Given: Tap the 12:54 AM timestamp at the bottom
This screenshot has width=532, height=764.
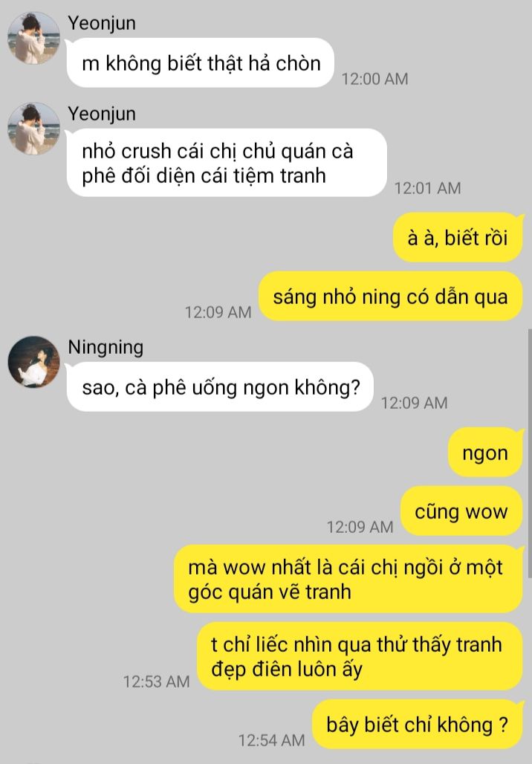Looking at the screenshot, I should 271,740.
